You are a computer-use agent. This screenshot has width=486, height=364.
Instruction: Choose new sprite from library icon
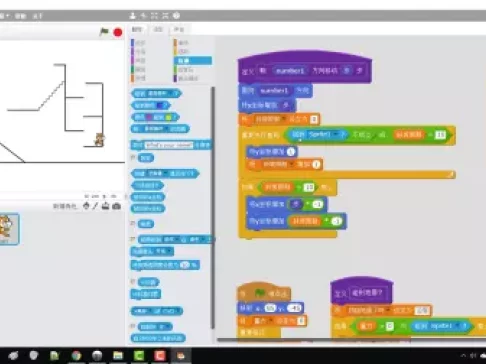[x=86, y=206]
